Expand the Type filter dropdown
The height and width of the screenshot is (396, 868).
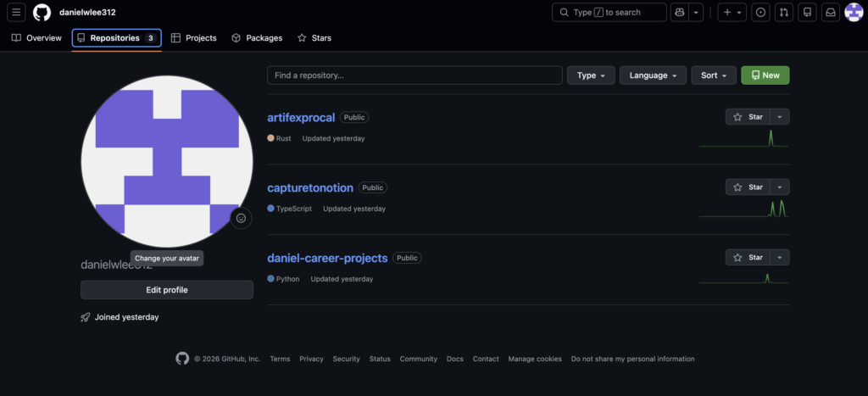point(591,75)
